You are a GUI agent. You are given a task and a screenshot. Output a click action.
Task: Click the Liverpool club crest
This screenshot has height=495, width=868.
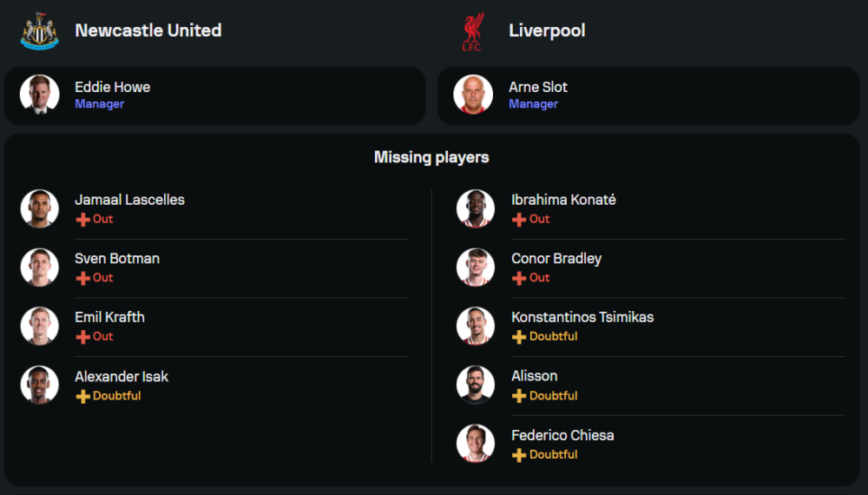click(x=473, y=31)
